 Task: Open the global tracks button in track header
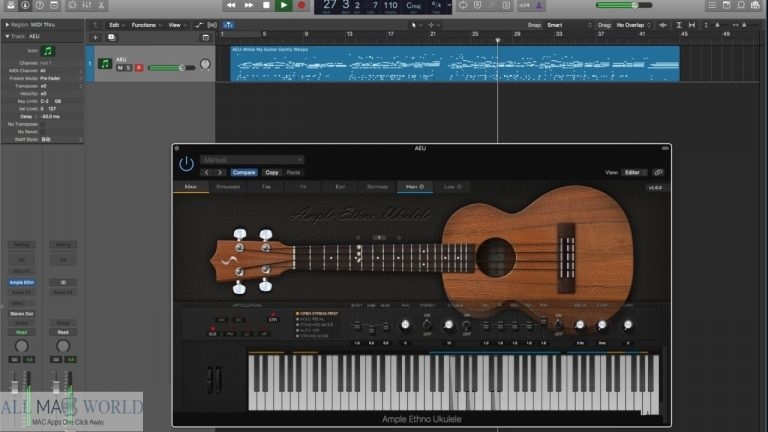pos(206,37)
